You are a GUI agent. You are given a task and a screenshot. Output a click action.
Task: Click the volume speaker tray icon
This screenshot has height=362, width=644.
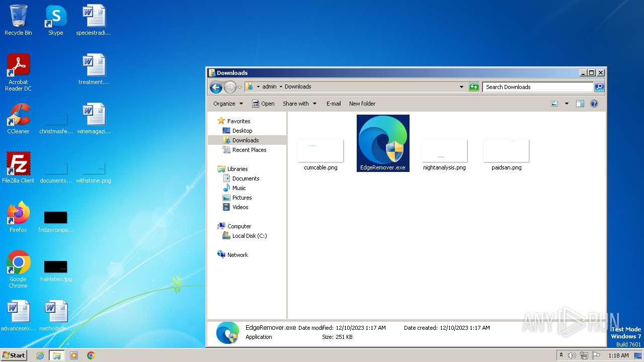(x=572, y=355)
